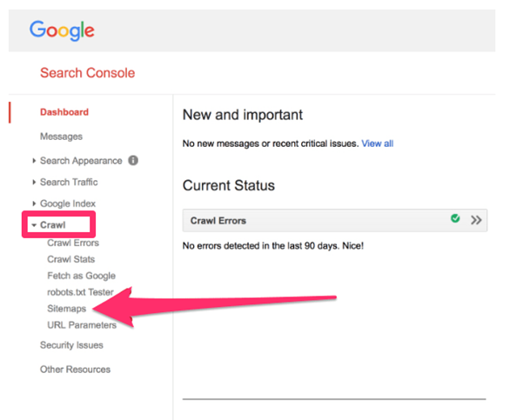The image size is (523, 420).
Task: Open URL Parameters submenu item
Action: (82, 325)
